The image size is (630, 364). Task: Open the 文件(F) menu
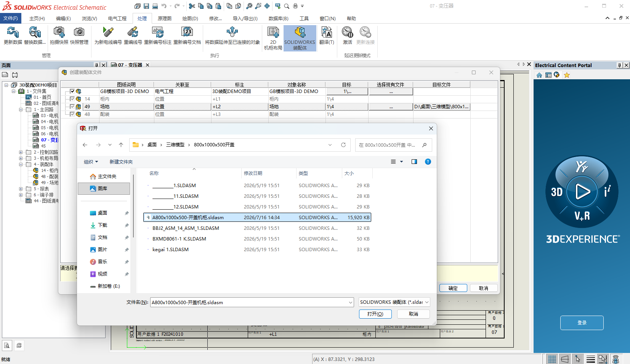10,18
